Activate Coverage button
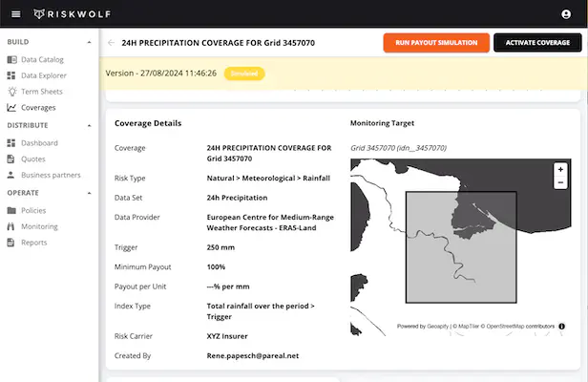 click(537, 43)
